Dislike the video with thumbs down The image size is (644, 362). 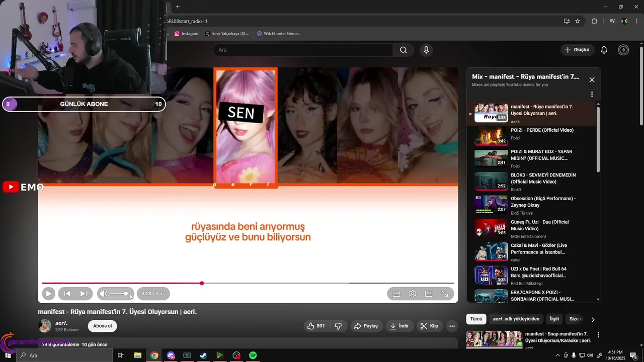point(338,326)
